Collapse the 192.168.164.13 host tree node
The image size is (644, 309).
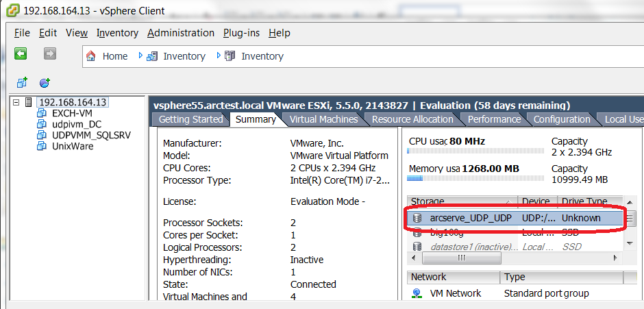click(16, 102)
